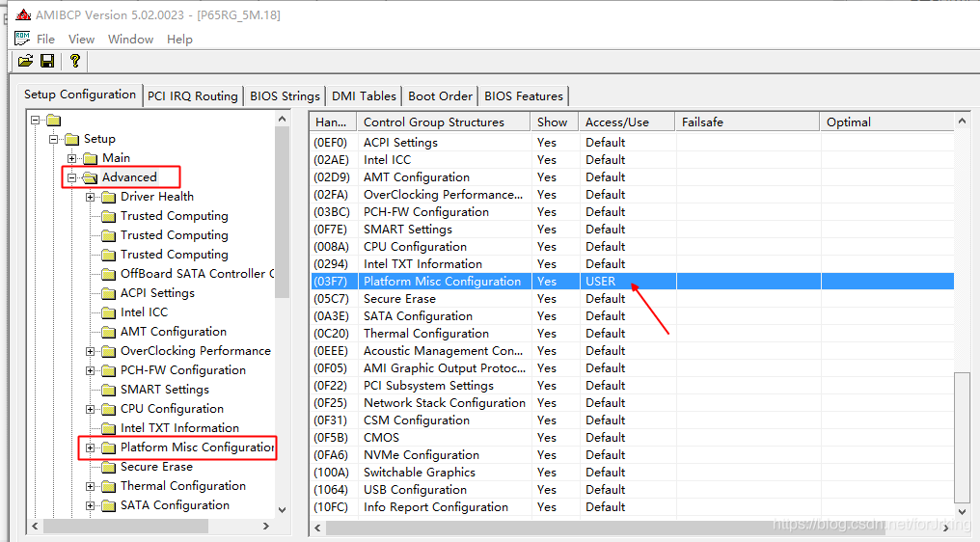Collapse the Advanced tree node
This screenshot has width=980, height=542.
point(72,177)
